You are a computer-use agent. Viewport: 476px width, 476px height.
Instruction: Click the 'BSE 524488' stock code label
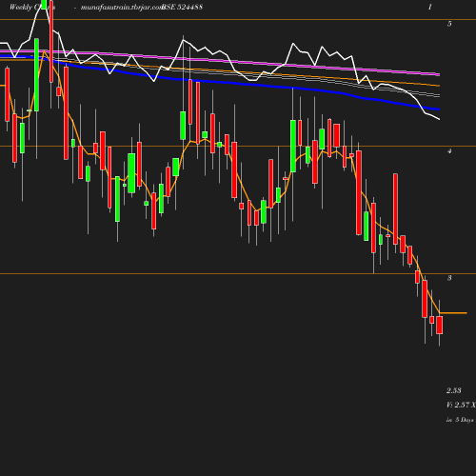tap(182, 7)
